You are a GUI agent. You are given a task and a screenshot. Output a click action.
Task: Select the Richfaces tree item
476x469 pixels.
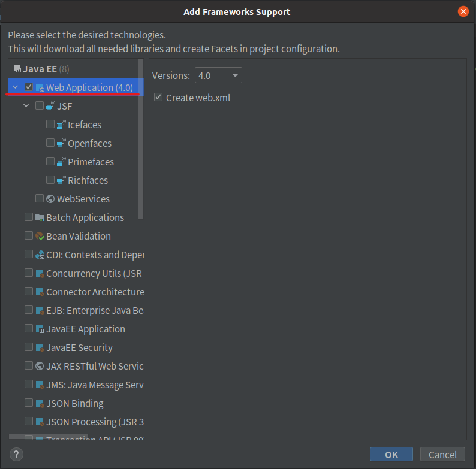coord(88,180)
